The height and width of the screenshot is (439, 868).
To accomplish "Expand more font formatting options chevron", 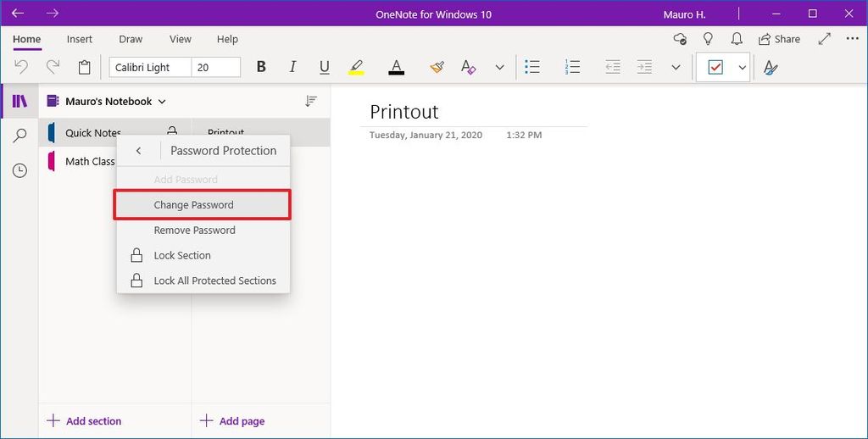I will click(x=500, y=68).
